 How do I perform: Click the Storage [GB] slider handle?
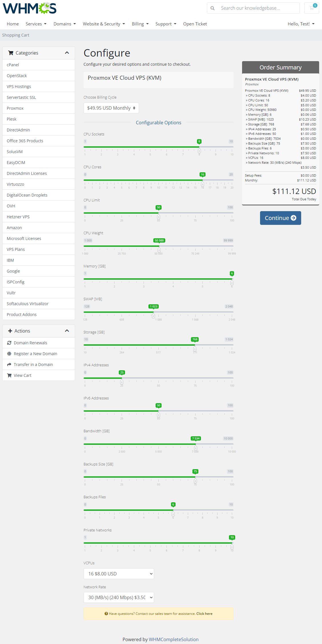pos(195,349)
